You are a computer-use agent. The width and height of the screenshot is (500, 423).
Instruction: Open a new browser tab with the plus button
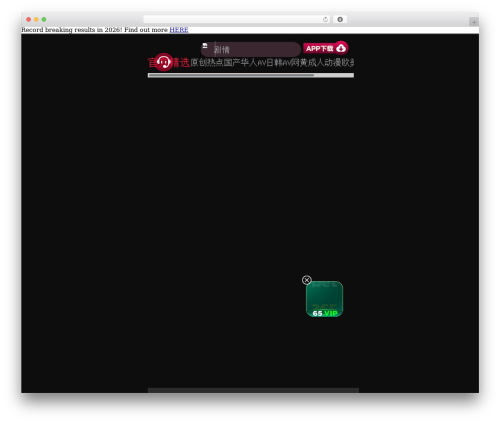point(474,22)
